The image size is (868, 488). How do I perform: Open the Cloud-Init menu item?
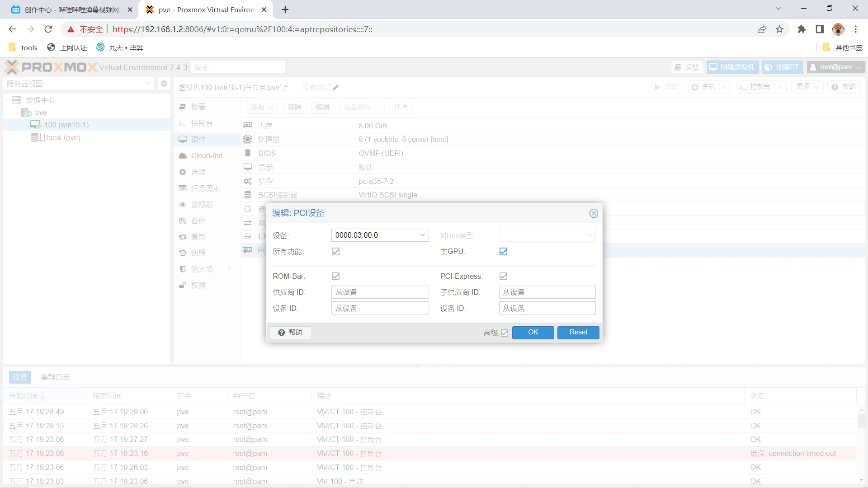tap(207, 156)
